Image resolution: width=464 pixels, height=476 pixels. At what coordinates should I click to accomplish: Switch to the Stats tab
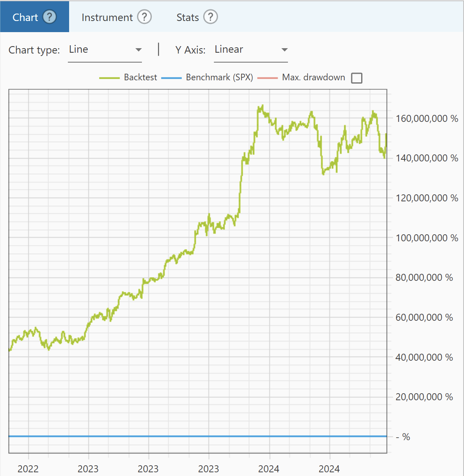pyautogui.click(x=188, y=17)
